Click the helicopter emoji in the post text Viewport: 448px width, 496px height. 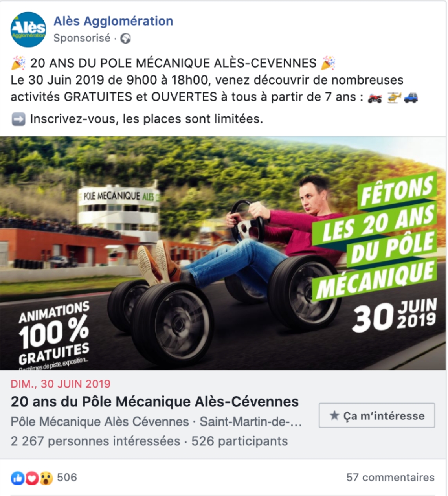(393, 97)
